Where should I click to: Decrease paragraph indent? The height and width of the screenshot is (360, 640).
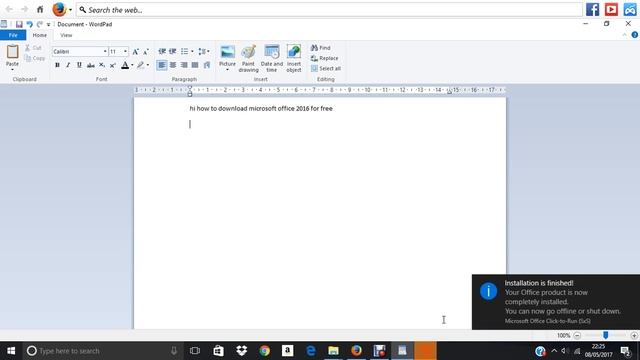tap(162, 51)
